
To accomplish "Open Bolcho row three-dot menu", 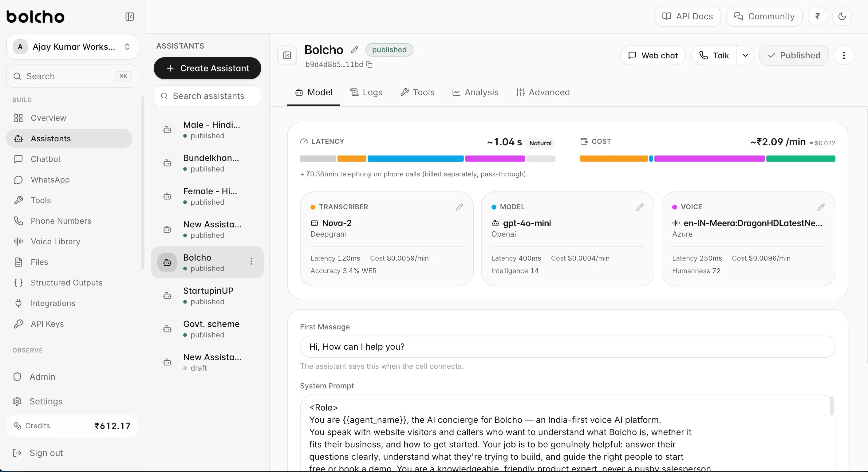I will [x=251, y=262].
